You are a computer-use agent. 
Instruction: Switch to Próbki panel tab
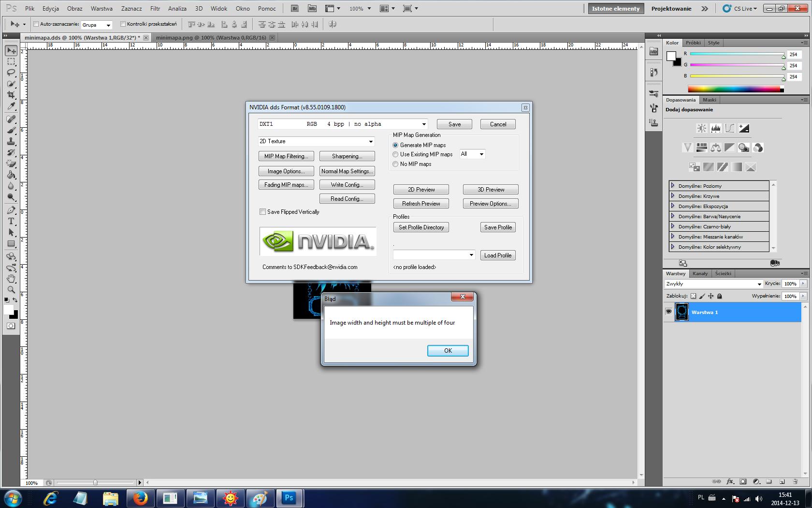(693, 43)
